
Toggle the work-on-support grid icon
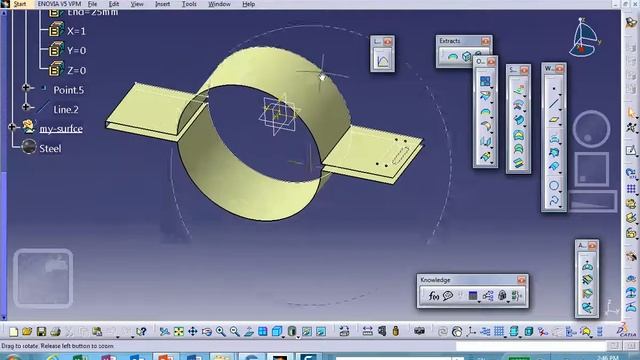(x=499, y=332)
